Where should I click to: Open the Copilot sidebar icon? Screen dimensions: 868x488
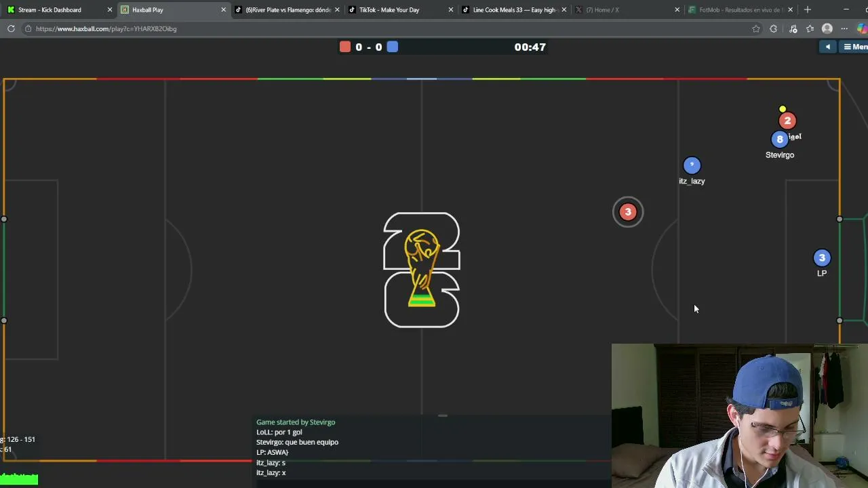[x=863, y=28]
